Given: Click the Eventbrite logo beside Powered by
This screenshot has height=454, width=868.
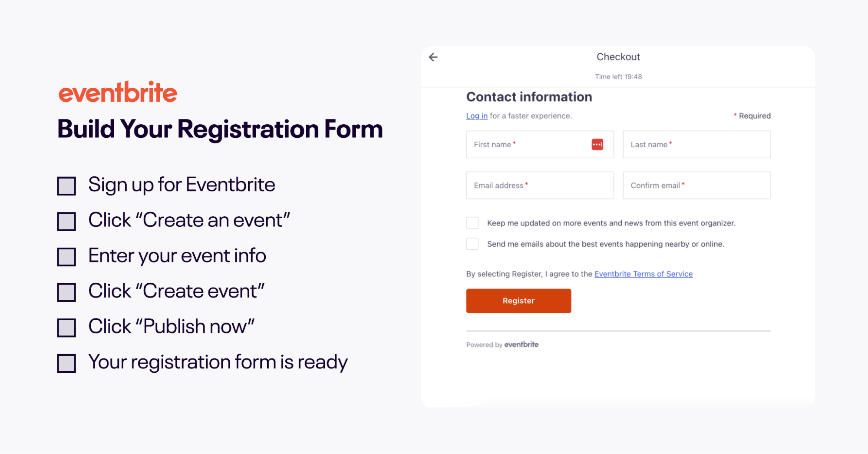Looking at the screenshot, I should pos(521,345).
